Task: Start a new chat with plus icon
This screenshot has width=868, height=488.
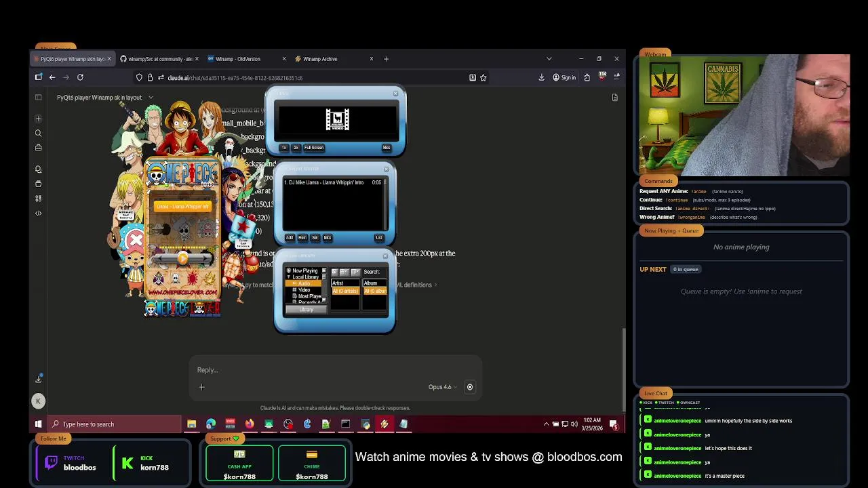Action: point(39,119)
